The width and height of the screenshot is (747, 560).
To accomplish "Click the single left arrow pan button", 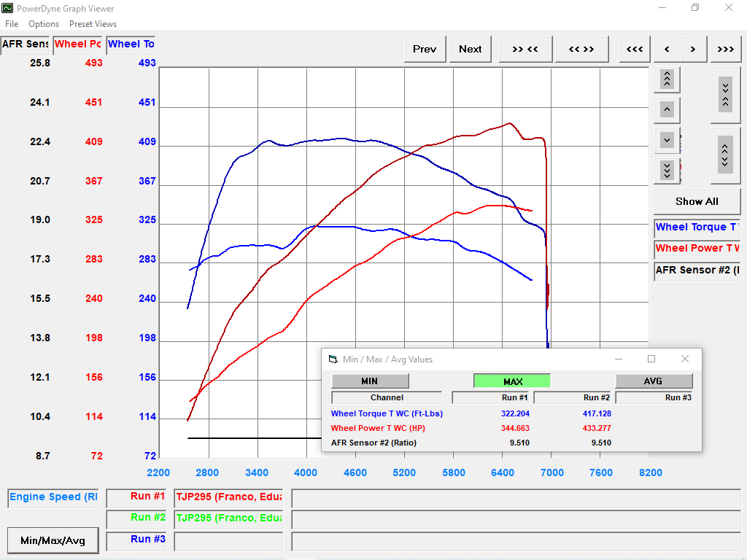I will (x=667, y=49).
